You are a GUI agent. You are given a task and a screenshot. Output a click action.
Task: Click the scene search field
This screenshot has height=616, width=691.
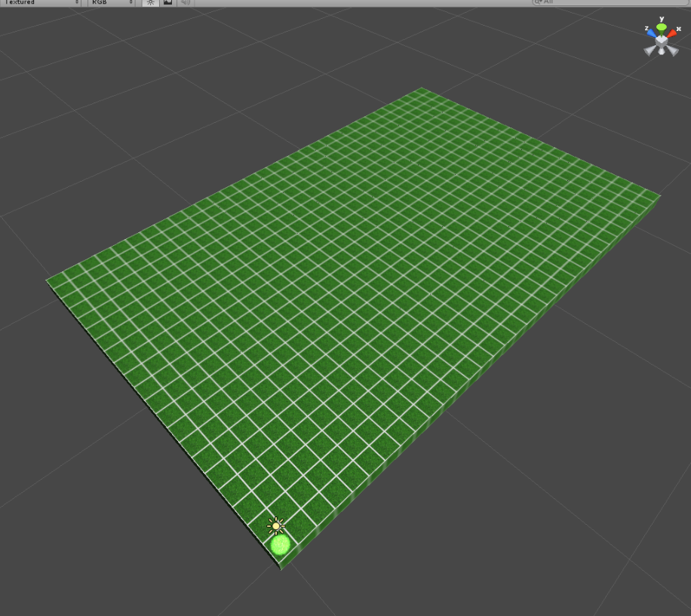[x=610, y=2]
